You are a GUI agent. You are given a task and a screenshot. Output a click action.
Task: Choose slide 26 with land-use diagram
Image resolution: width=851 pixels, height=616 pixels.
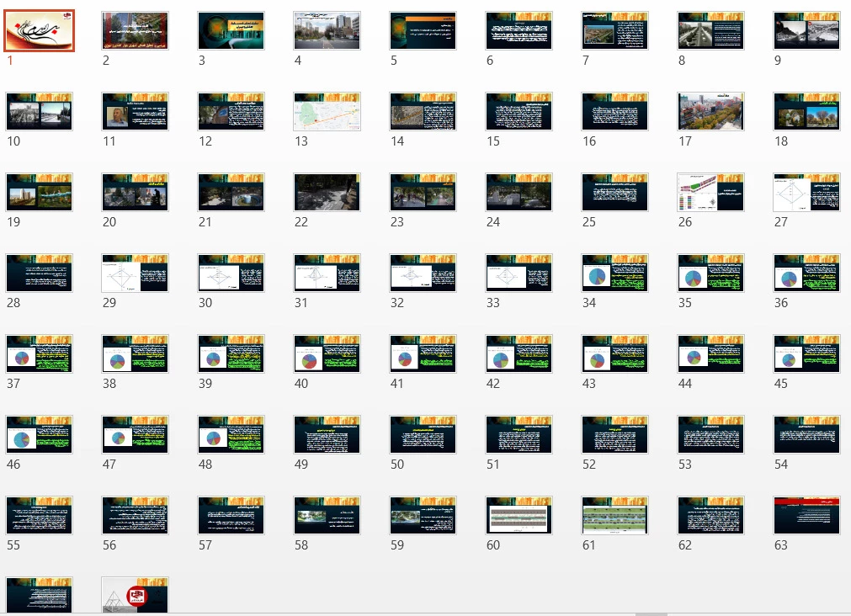coord(710,193)
